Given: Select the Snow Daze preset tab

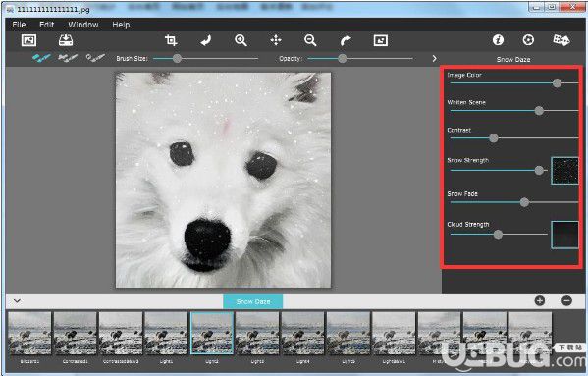Looking at the screenshot, I should pos(252,301).
